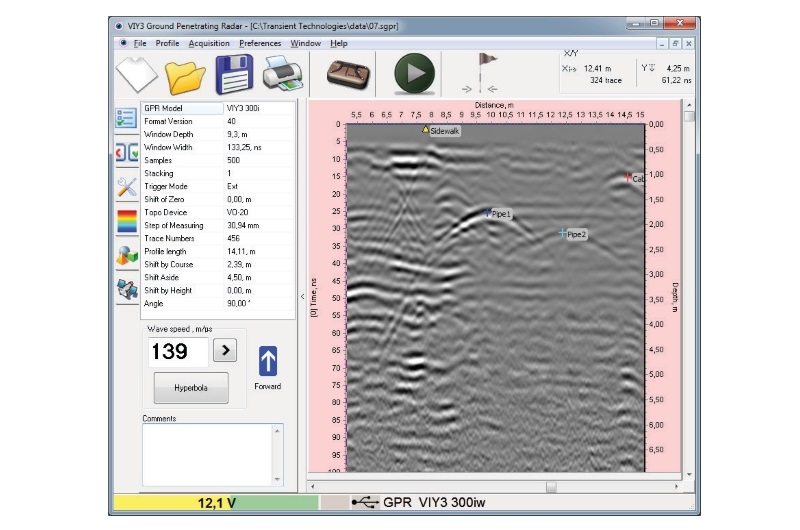Open the File menu
Screen dimensions: 800x530
(140, 43)
